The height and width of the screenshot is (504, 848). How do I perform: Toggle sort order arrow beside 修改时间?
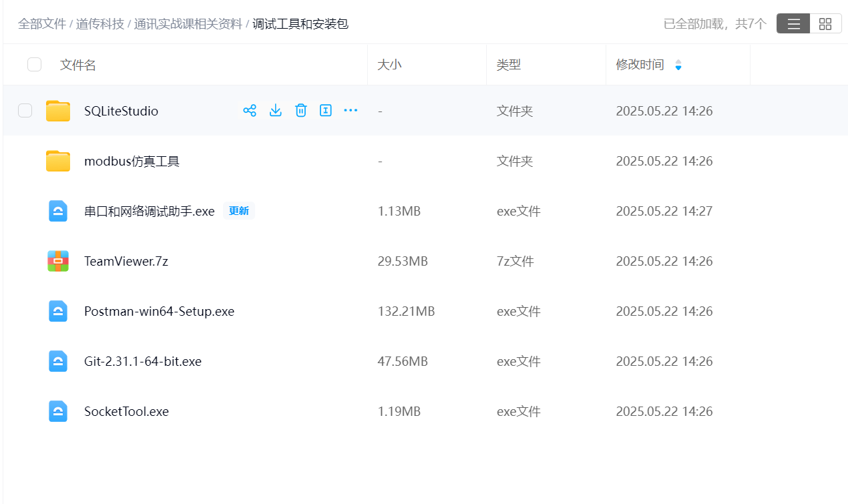tap(678, 65)
